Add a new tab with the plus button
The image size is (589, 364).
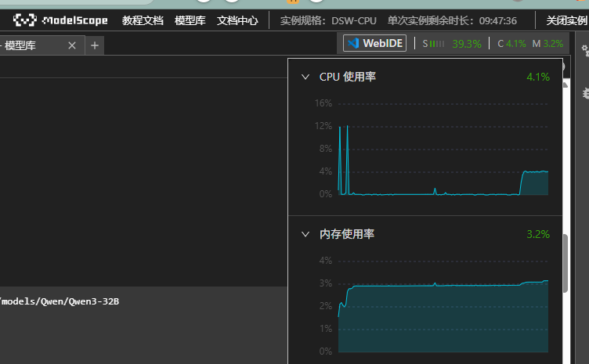coord(95,45)
